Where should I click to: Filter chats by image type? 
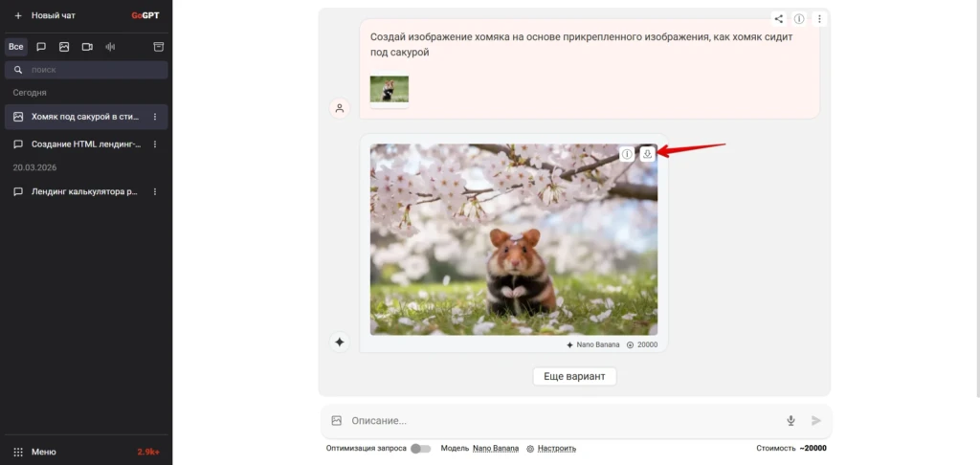click(64, 47)
